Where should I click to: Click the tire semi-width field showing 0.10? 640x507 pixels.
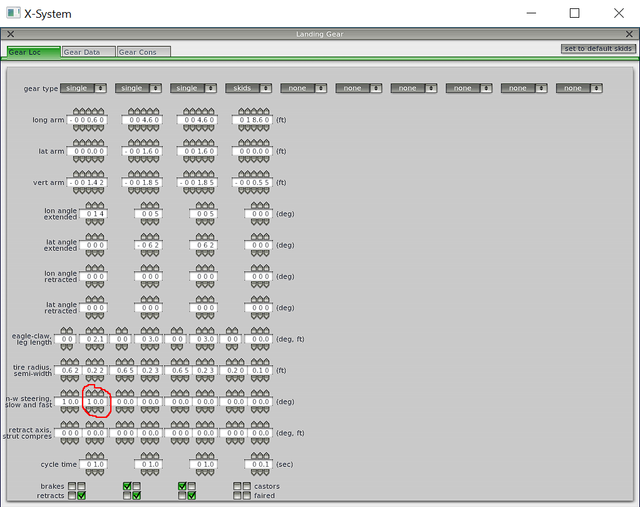[x=259, y=371]
